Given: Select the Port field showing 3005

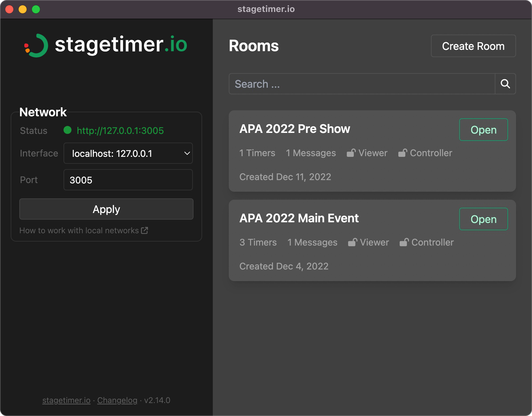Looking at the screenshot, I should (x=128, y=180).
